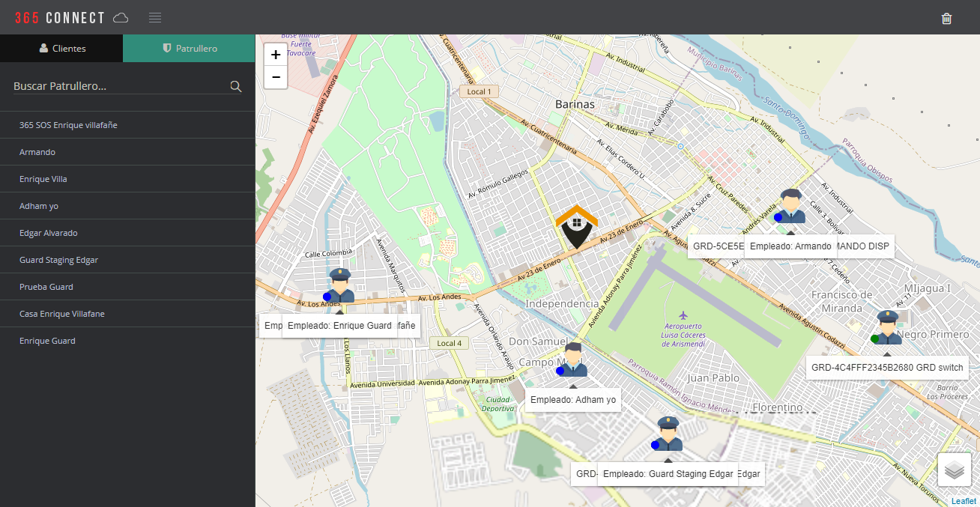The width and height of the screenshot is (980, 507).
Task: Open the map layers control
Action: coord(954,470)
